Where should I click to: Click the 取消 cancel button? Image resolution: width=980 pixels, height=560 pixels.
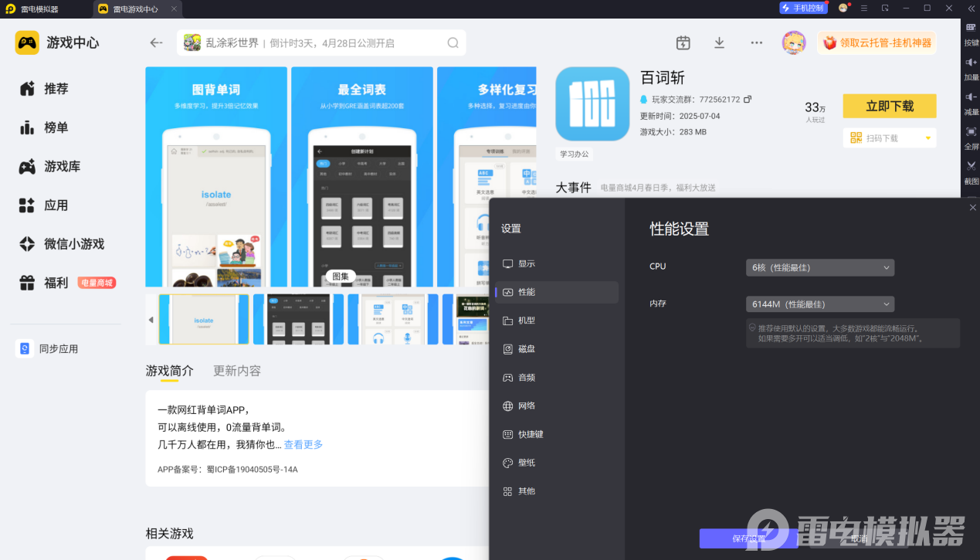click(x=860, y=538)
